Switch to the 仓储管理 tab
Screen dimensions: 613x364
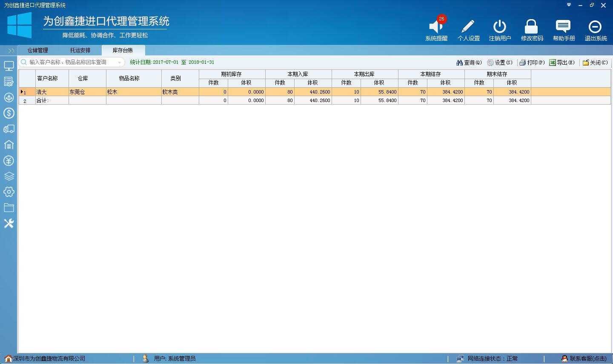tap(38, 50)
